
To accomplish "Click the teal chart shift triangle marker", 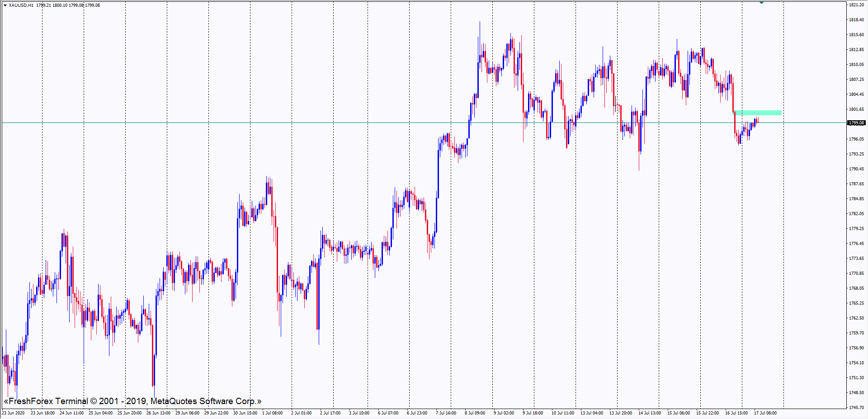I will click(x=761, y=3).
